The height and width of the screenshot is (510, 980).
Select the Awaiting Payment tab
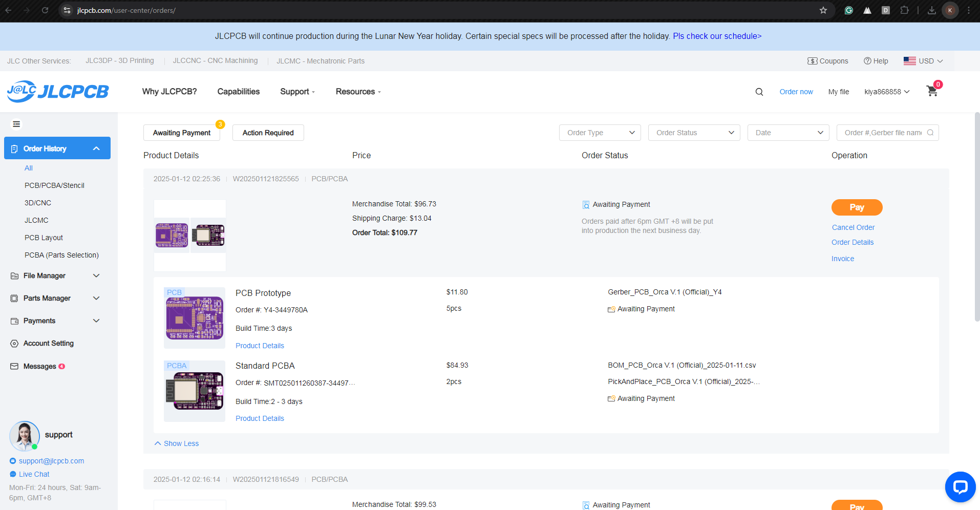coord(182,133)
